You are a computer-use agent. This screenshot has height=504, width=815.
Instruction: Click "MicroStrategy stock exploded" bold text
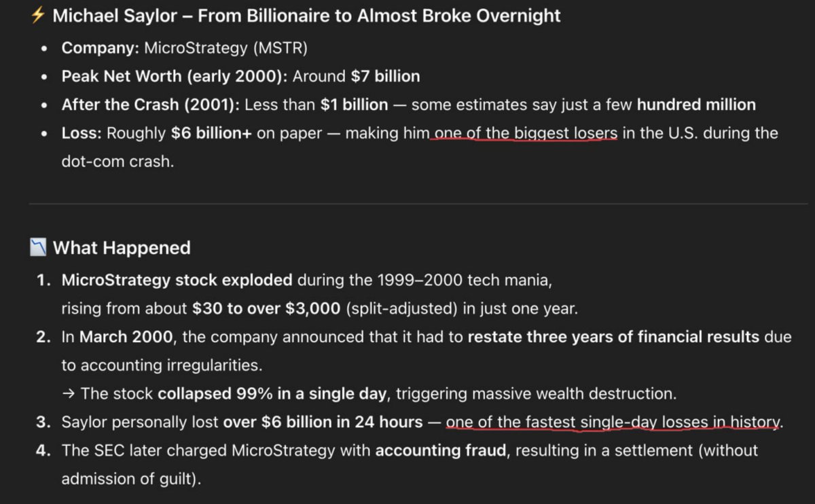click(x=177, y=281)
